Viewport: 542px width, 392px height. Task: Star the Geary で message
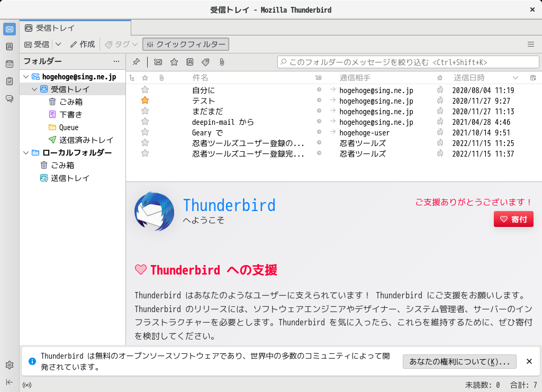(x=145, y=132)
